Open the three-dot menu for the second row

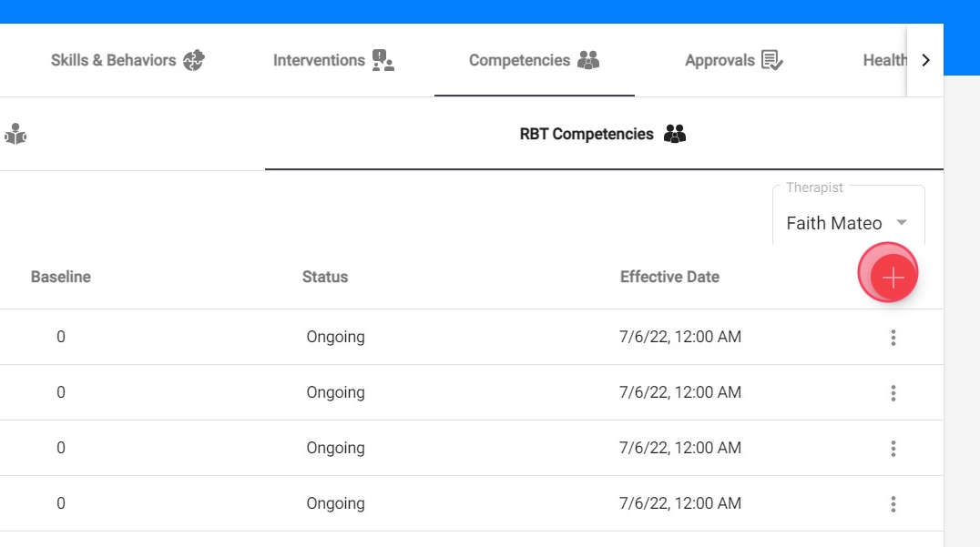(893, 393)
